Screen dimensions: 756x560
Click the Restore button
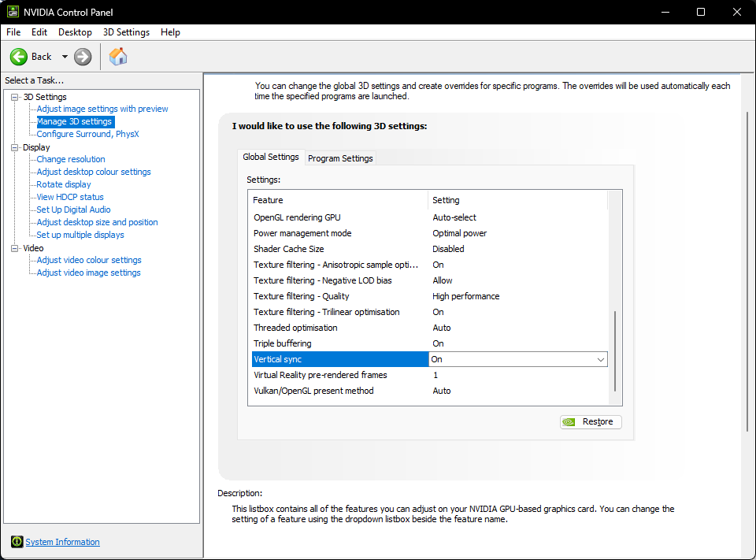(591, 421)
